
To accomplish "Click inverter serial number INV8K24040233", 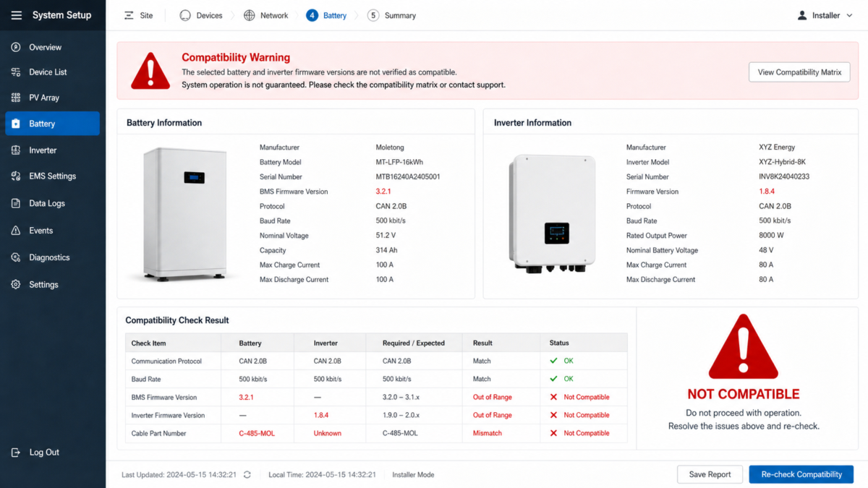I will coord(784,176).
